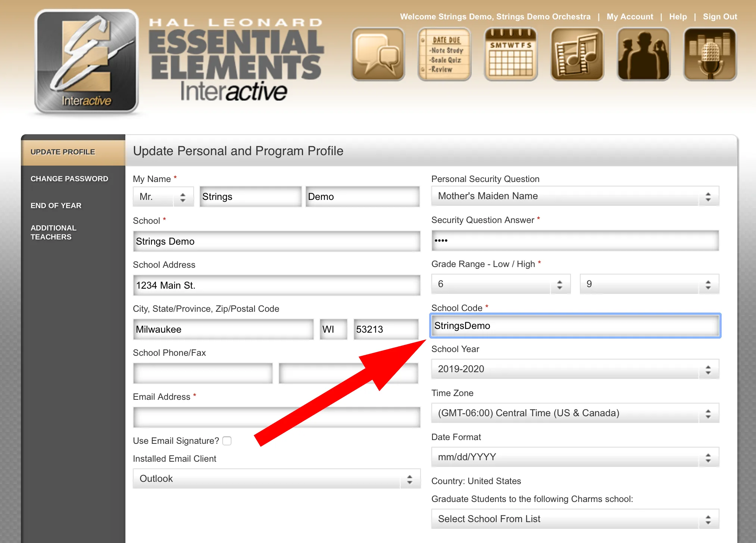Click the Email Address field
This screenshot has width=756, height=543.
(277, 417)
